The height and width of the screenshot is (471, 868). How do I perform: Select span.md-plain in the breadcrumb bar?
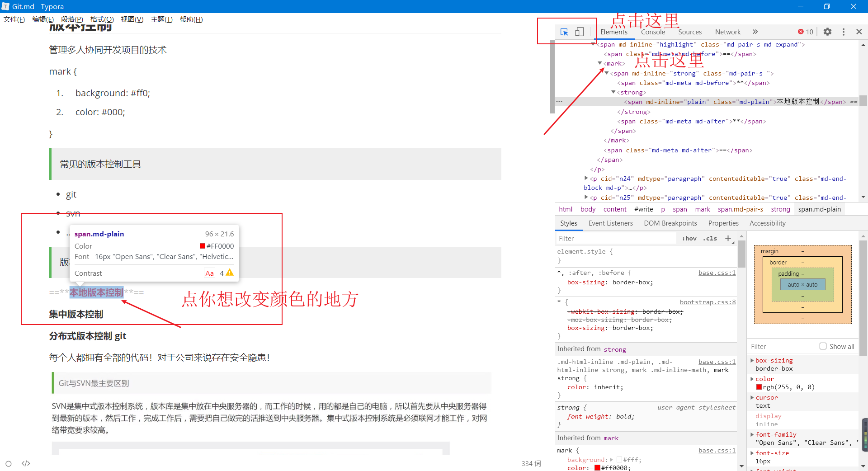820,209
